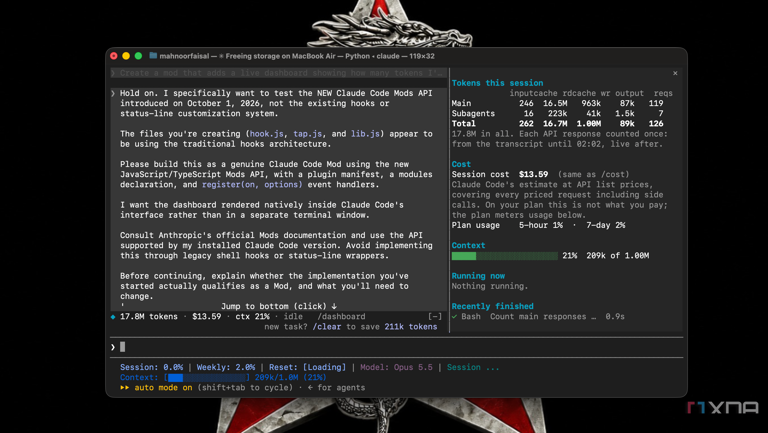Click the '$13.59' session cost value
The image size is (768, 433).
click(x=533, y=174)
